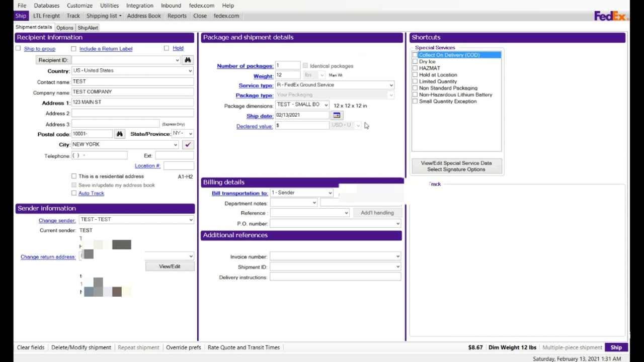Enable Auto Track checkbox
This screenshot has height=362, width=644.
[74, 193]
